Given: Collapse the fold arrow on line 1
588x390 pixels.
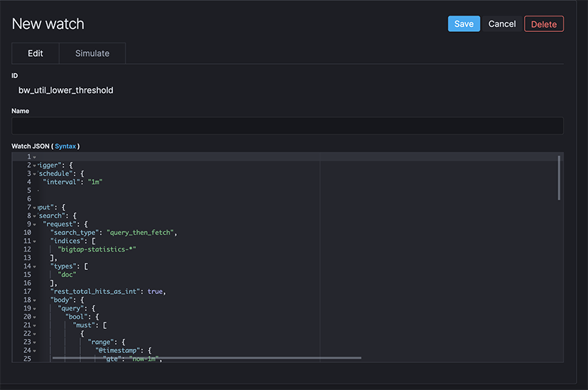Looking at the screenshot, I should tap(35, 157).
